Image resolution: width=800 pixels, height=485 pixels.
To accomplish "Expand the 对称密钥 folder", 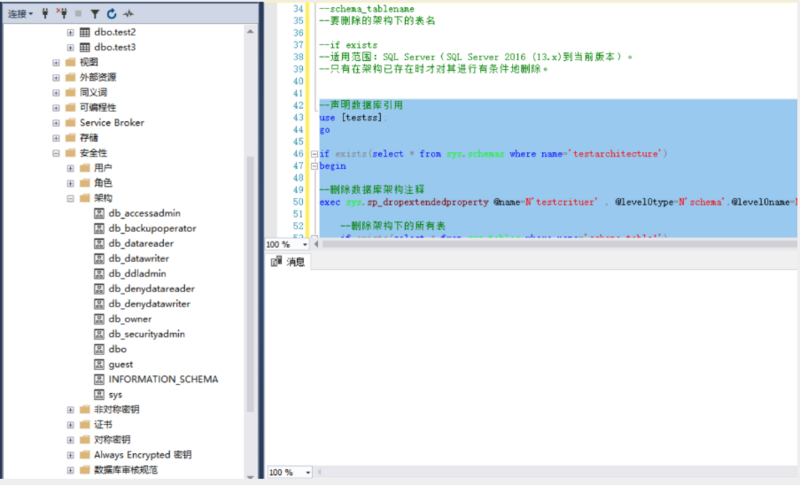I will click(70, 440).
